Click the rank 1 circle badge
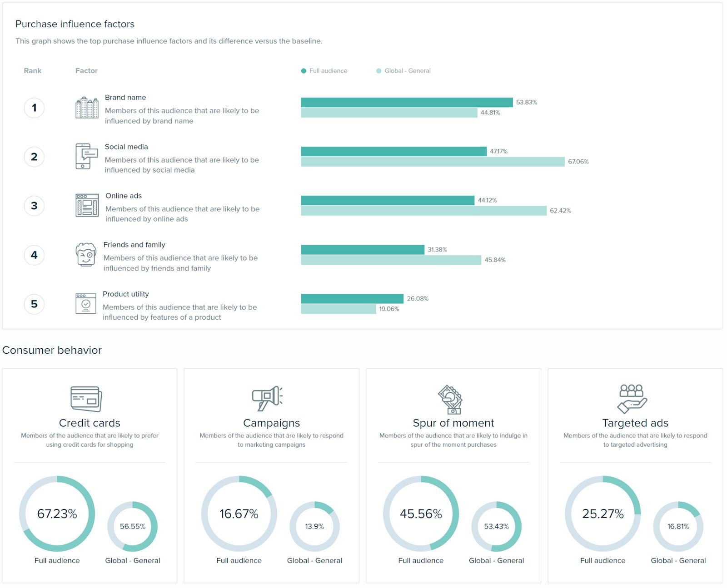The image size is (727, 588). click(x=34, y=108)
